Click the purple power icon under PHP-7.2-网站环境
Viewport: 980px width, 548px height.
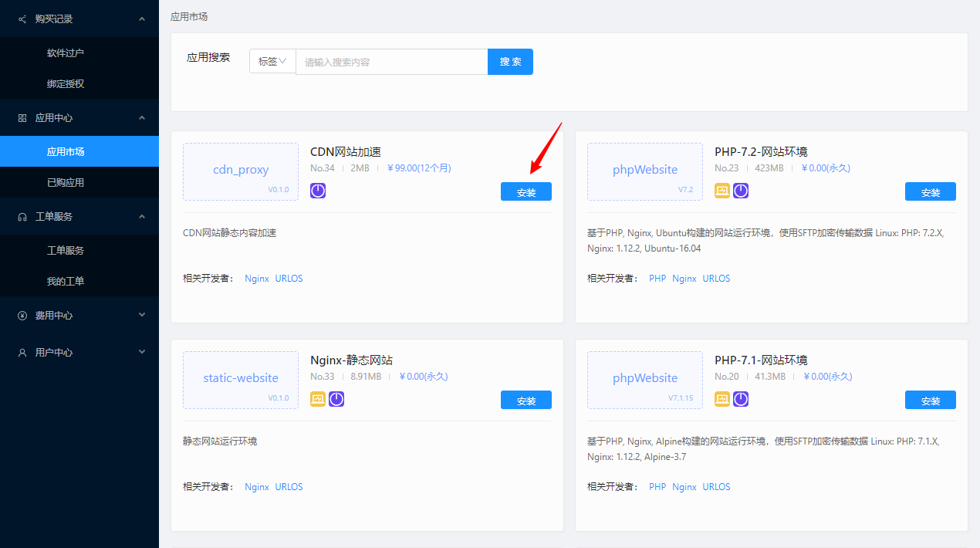[741, 191]
